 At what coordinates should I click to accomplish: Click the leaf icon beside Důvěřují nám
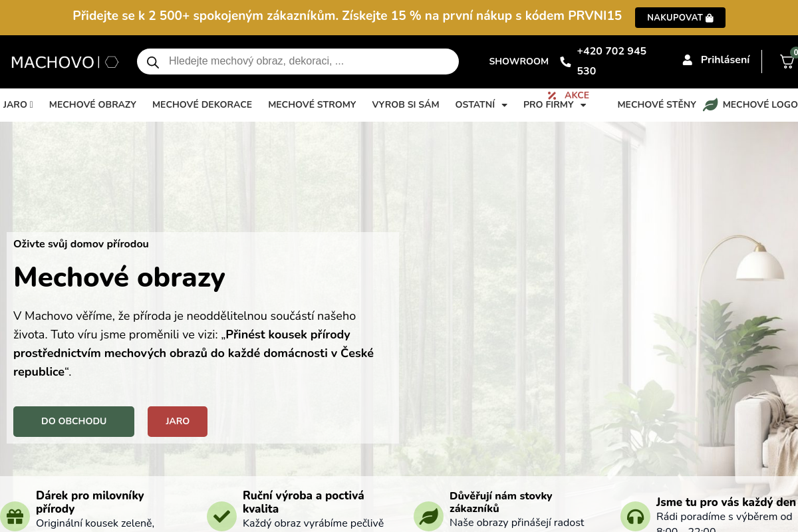pyautogui.click(x=428, y=516)
